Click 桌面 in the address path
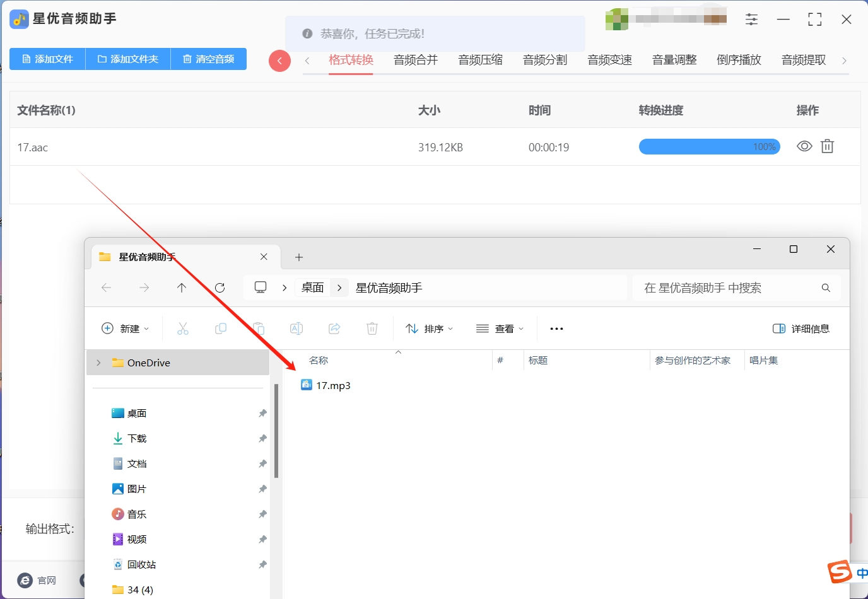 pyautogui.click(x=312, y=288)
